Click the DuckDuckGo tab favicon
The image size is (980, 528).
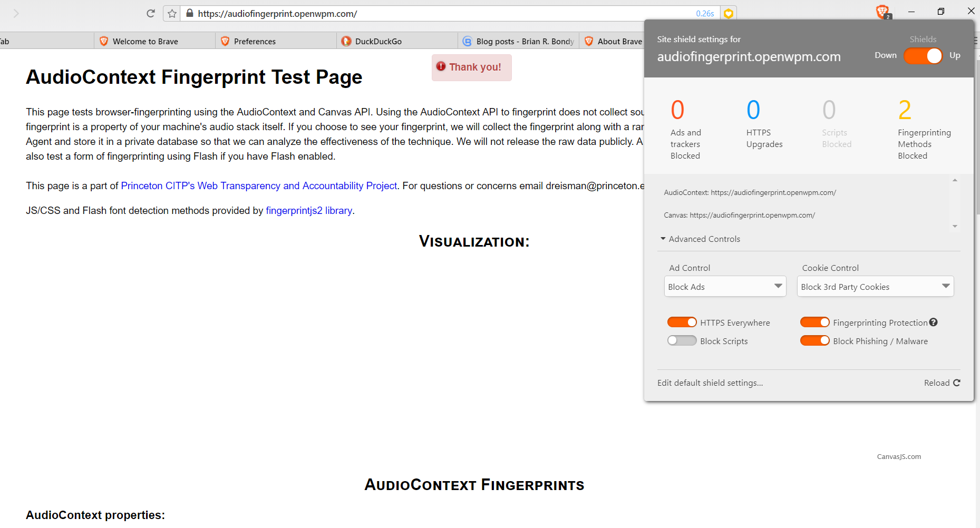pyautogui.click(x=346, y=41)
